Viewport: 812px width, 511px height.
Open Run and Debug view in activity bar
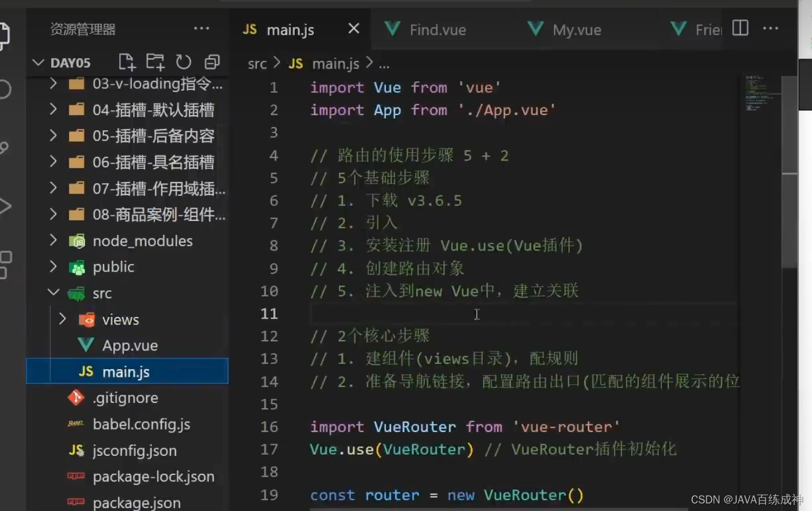pyautogui.click(x=5, y=206)
